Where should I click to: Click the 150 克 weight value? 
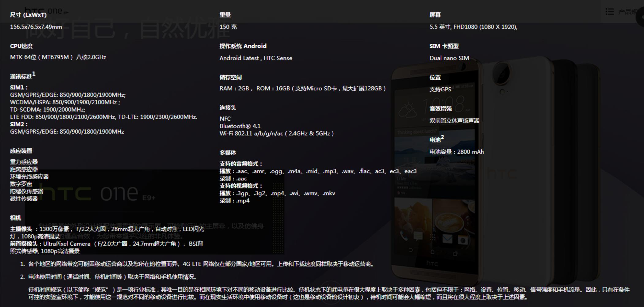(228, 27)
